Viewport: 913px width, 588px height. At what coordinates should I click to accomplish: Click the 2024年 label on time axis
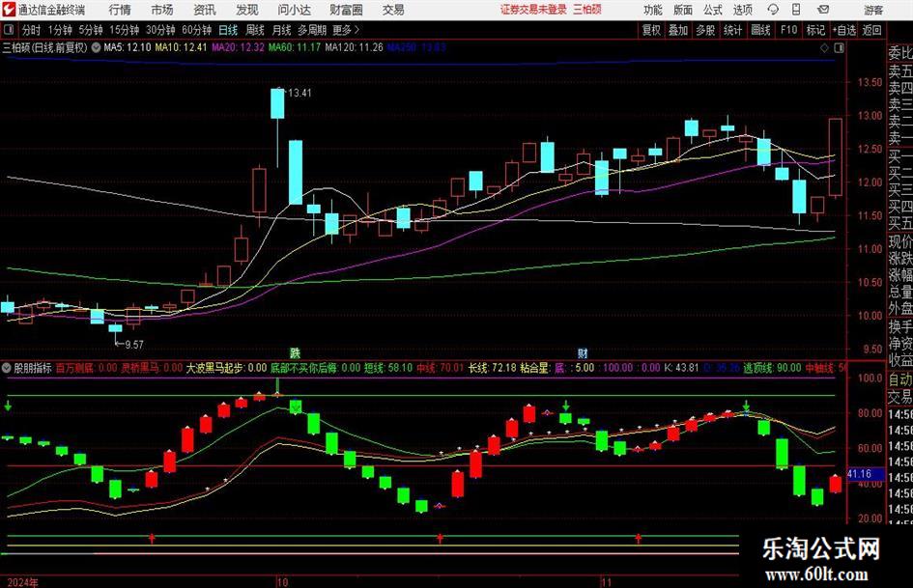[23, 582]
